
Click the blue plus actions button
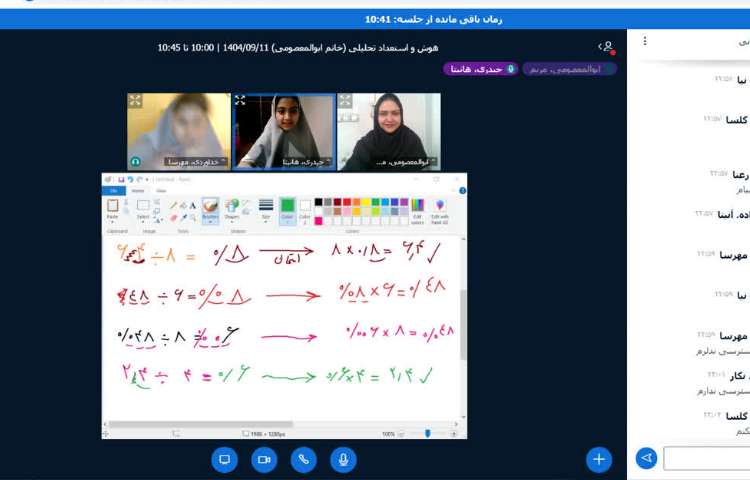[x=598, y=459]
